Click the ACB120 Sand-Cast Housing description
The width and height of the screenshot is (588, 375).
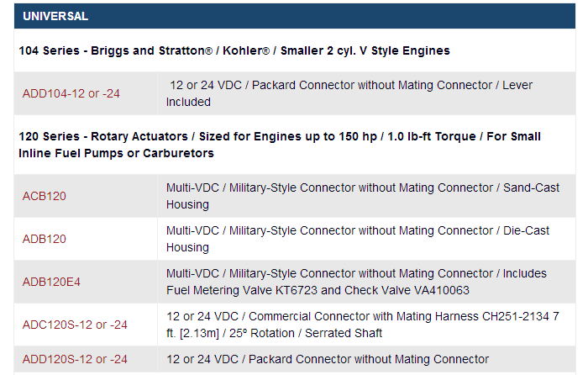(x=363, y=196)
